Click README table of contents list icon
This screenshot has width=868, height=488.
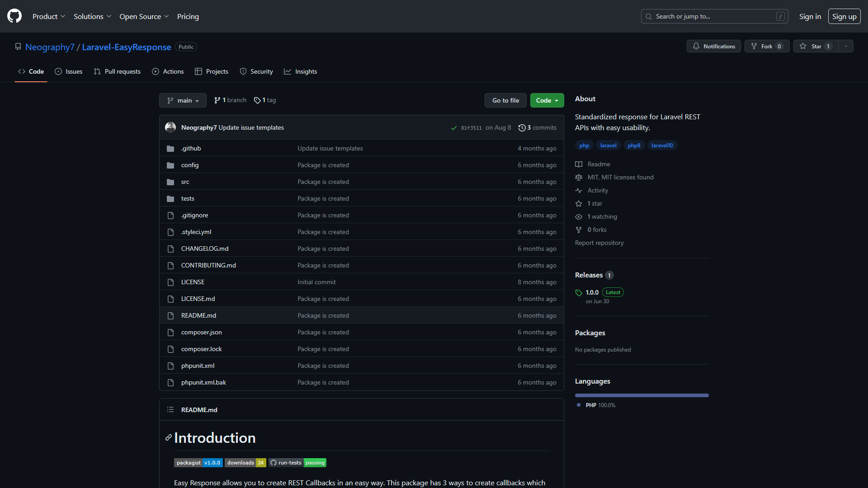tap(170, 410)
